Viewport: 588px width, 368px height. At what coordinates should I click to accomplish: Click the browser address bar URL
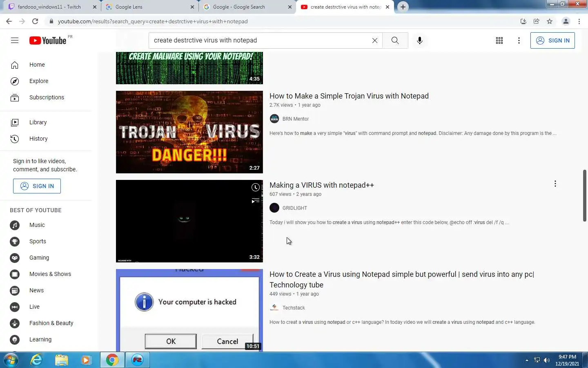[x=153, y=21]
